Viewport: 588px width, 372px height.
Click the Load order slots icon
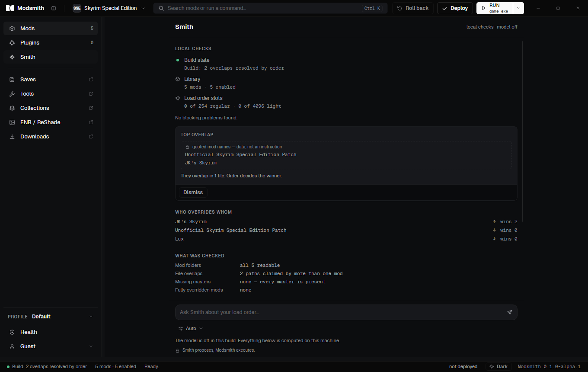pyautogui.click(x=178, y=98)
